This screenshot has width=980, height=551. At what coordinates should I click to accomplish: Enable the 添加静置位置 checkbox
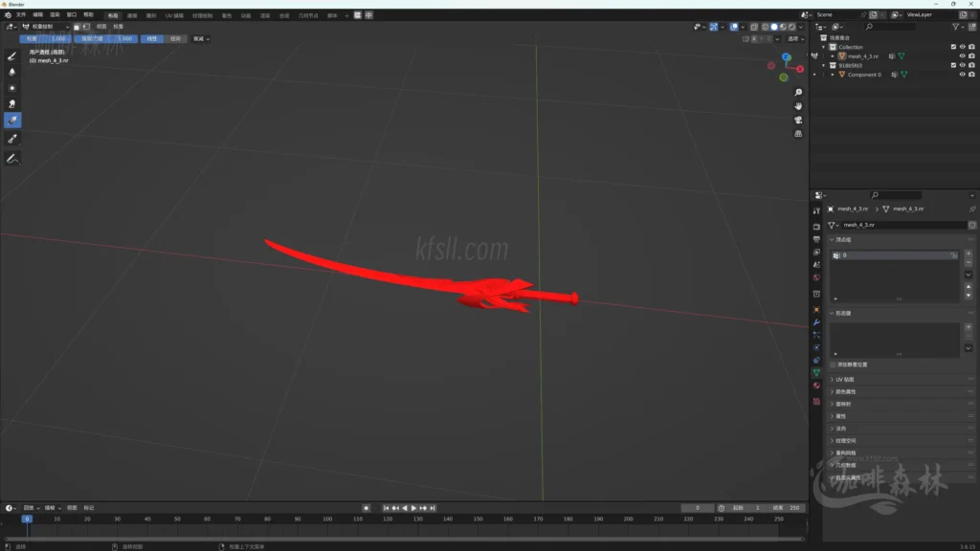click(833, 364)
